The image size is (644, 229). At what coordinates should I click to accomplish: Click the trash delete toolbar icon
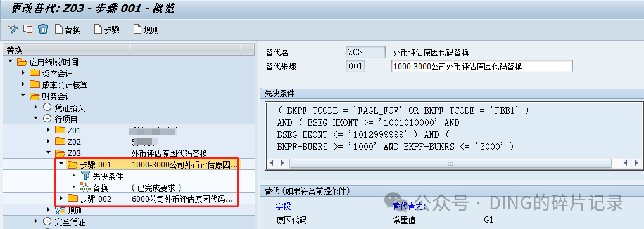43,29
